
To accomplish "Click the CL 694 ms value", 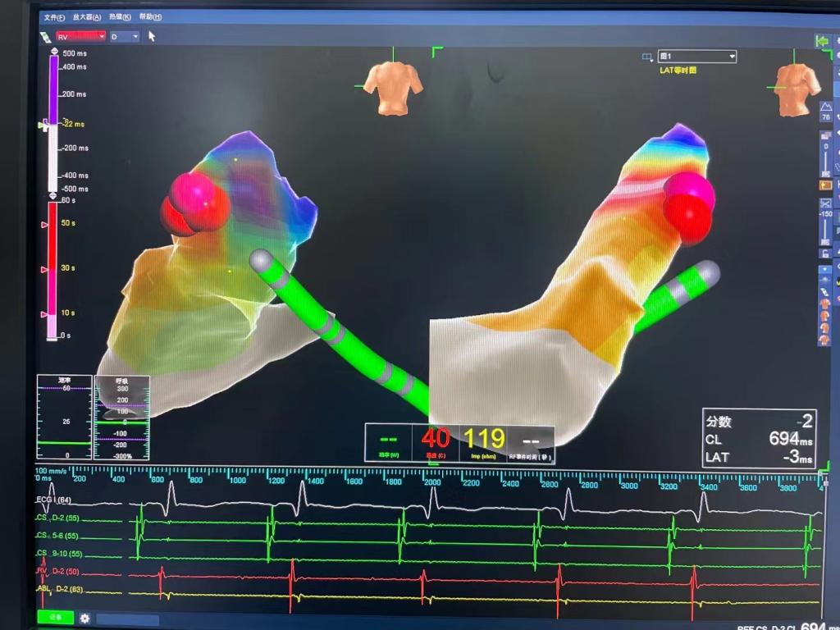I will pyautogui.click(x=791, y=440).
